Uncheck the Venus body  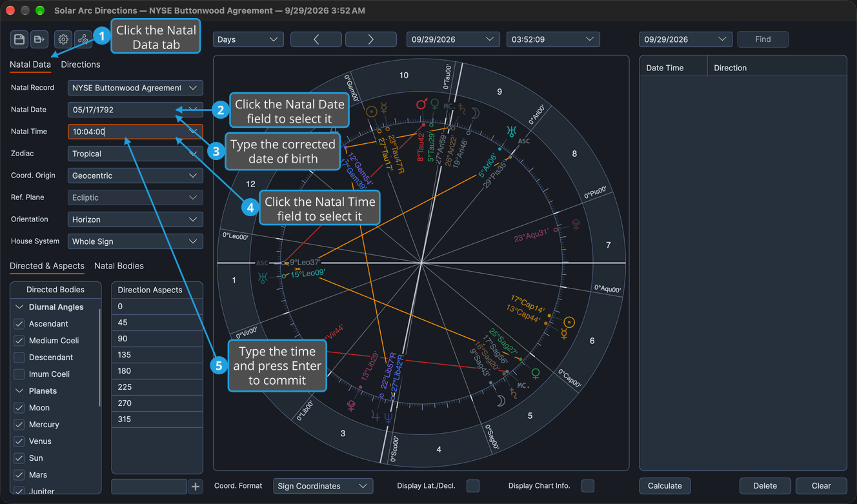(19, 441)
